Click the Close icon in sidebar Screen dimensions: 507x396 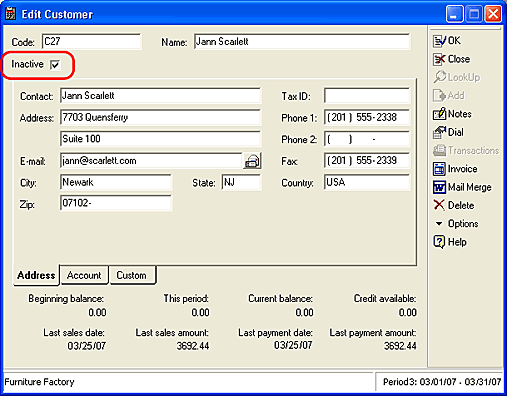tap(439, 59)
